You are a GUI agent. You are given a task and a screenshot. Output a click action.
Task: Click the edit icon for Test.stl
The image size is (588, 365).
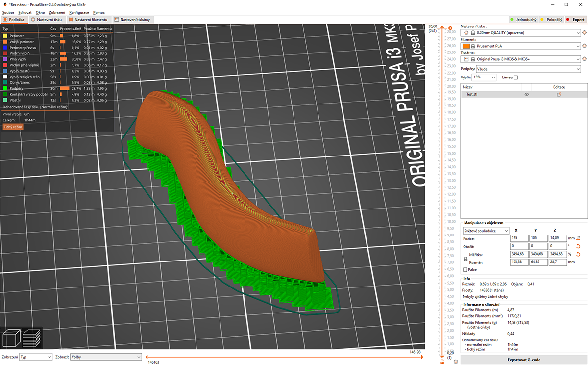click(559, 94)
